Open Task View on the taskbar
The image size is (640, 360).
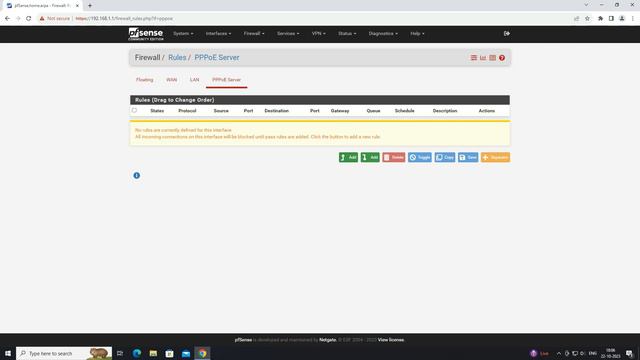(120, 353)
